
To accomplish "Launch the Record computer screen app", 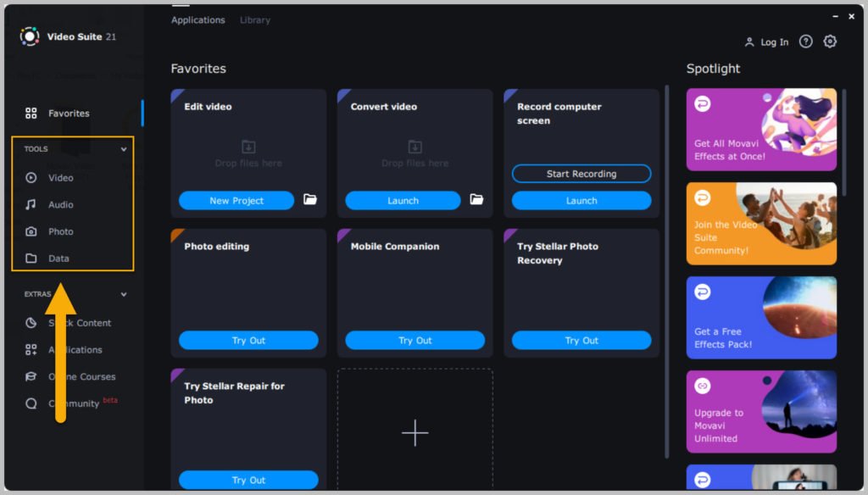I will [x=581, y=200].
